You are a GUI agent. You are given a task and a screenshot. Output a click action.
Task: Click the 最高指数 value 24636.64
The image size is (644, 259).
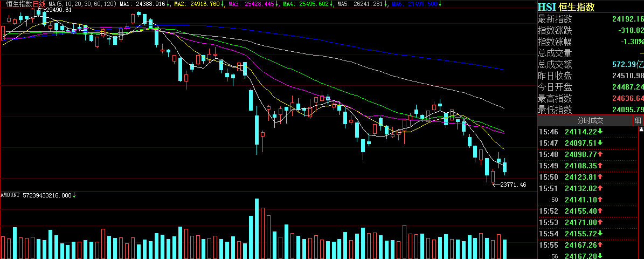627,98
